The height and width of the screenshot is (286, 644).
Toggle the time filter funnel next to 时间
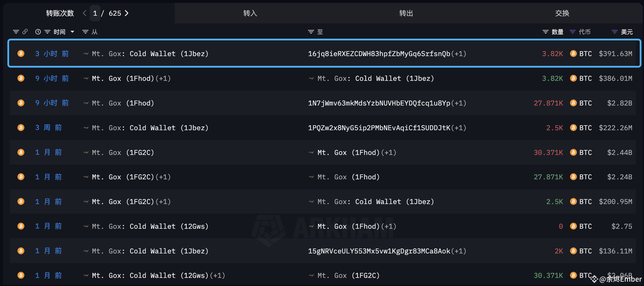pos(47,32)
